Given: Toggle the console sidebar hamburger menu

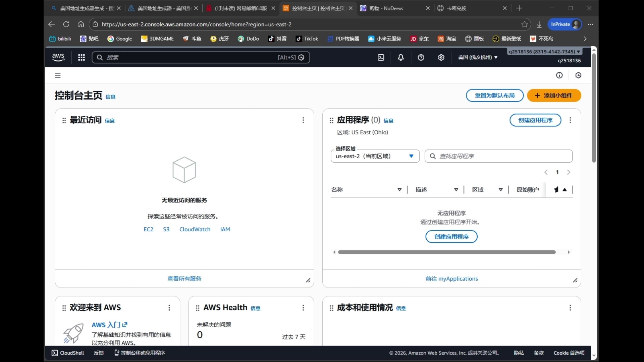Looking at the screenshot, I should pos(57,75).
